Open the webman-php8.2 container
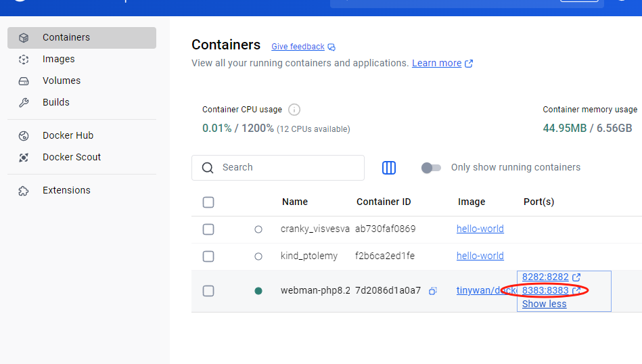Image resolution: width=642 pixels, height=364 pixels. click(315, 290)
